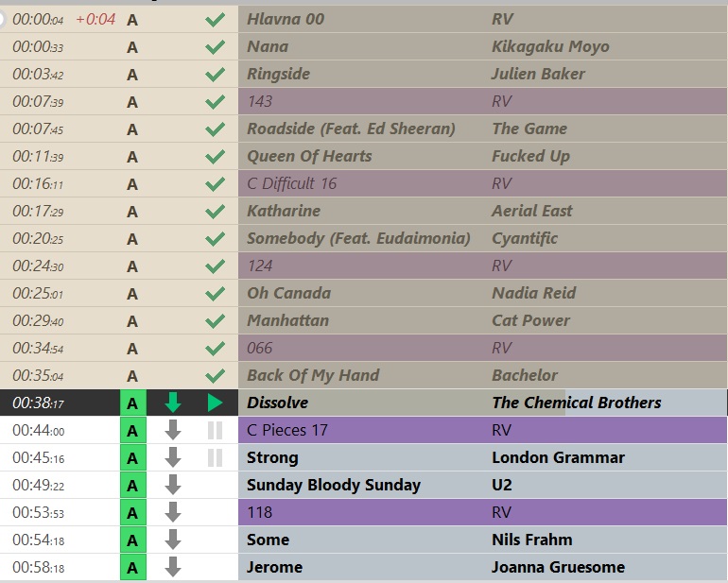This screenshot has width=728, height=583.
Task: Click gray down arrow on Sunday Bloody Sunday
Action: (173, 485)
